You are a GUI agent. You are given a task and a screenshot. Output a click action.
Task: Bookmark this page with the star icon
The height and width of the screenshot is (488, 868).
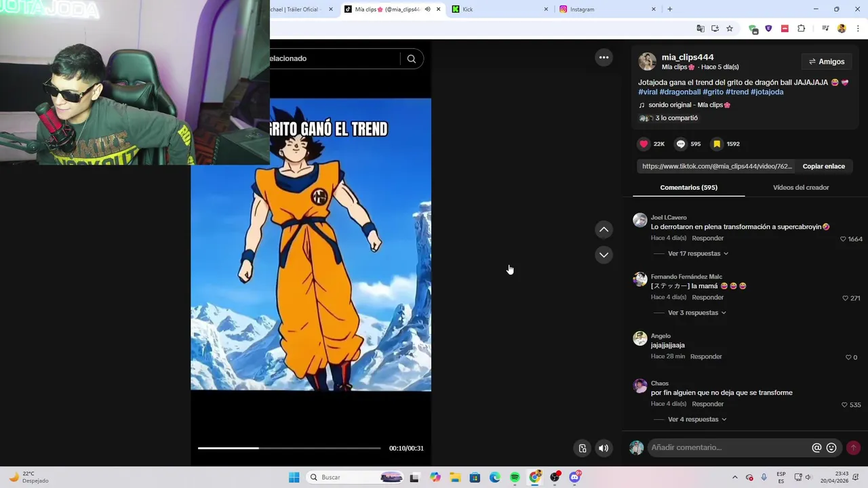pyautogui.click(x=730, y=28)
